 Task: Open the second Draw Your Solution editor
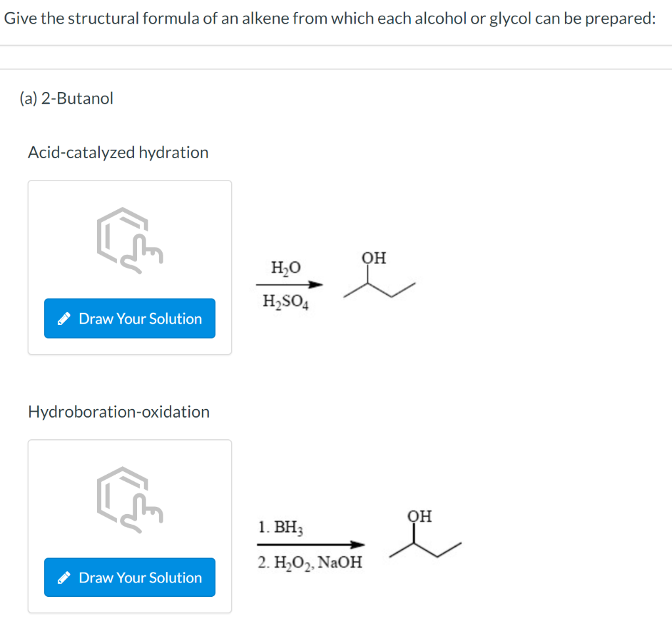pyautogui.click(x=129, y=577)
